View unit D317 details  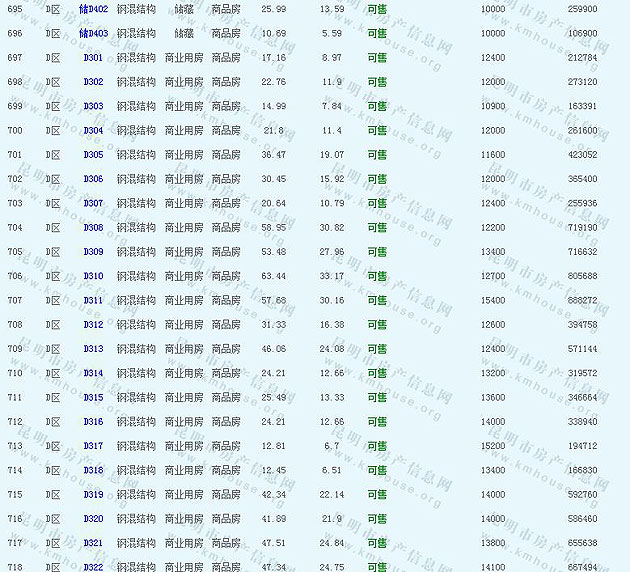click(x=93, y=446)
